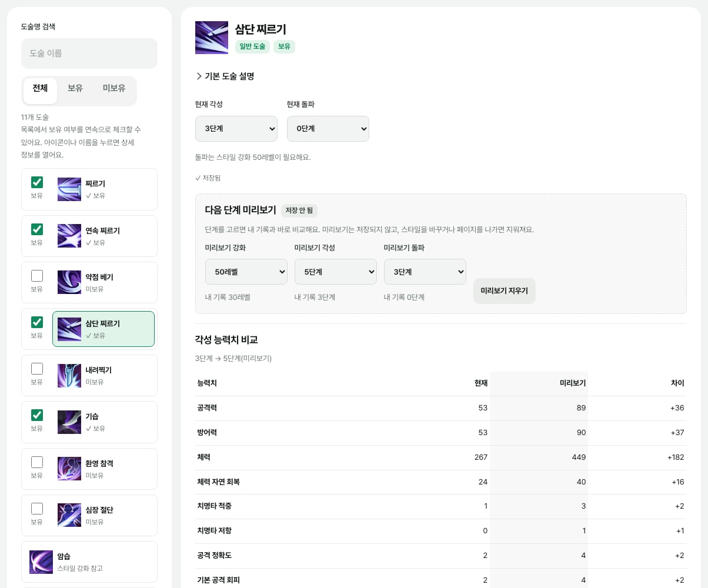The width and height of the screenshot is (708, 588).
Task: Open the 내려찍기 skill icon
Action: [69, 376]
